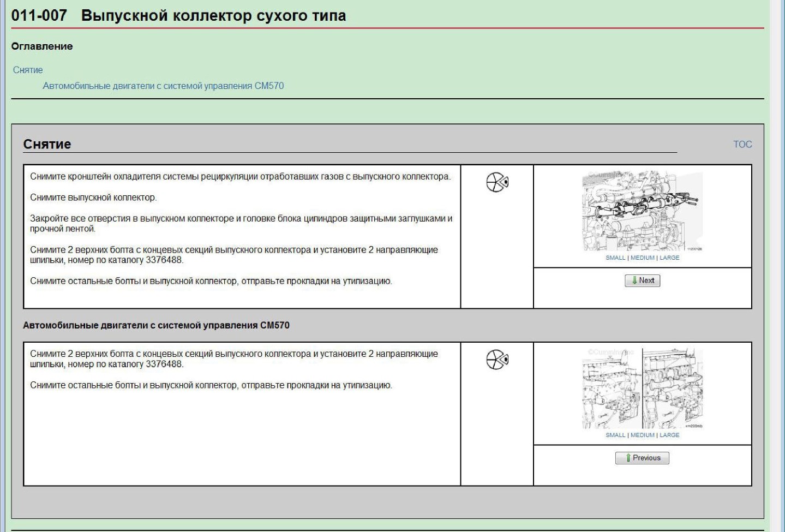Click text 'Снимите выпускной коллектор.'
This screenshot has height=532, width=785.
click(93, 197)
